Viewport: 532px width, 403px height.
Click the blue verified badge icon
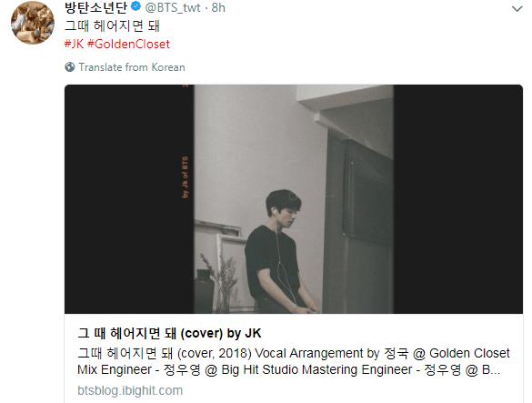tap(136, 6)
